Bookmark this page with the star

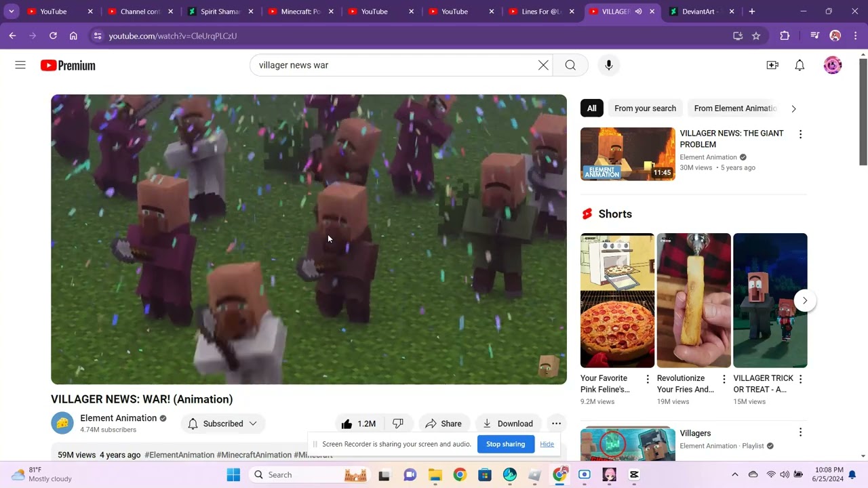756,36
